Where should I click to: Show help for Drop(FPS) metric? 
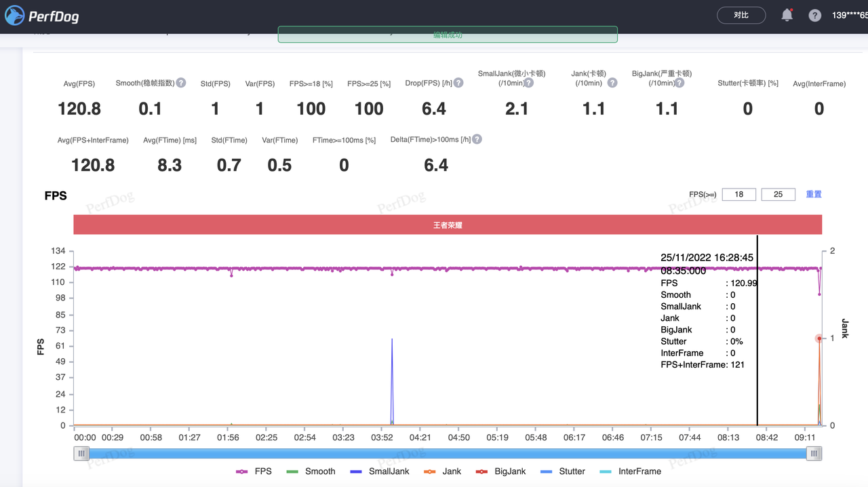click(x=458, y=83)
